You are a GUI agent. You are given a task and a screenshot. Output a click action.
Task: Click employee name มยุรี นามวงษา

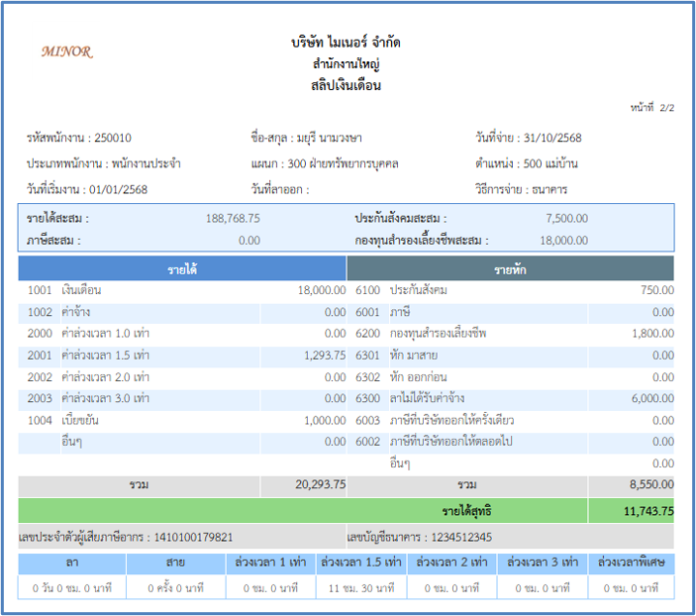(x=330, y=138)
